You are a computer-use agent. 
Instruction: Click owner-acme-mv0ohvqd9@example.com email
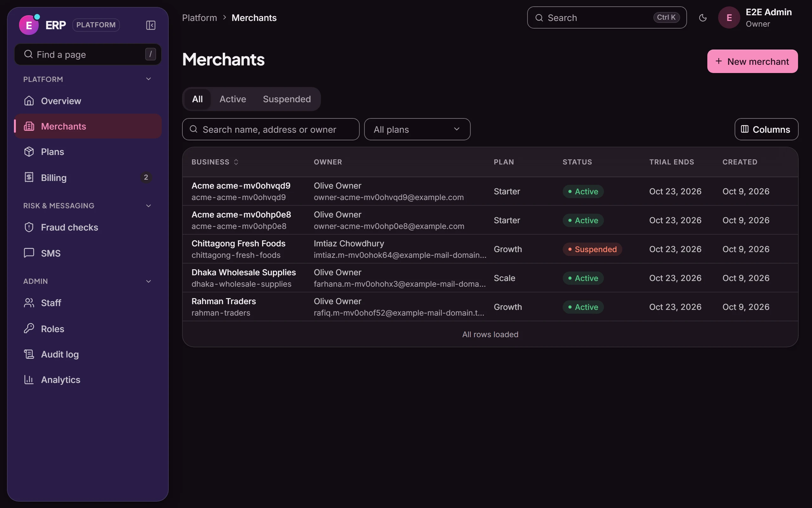389,197
